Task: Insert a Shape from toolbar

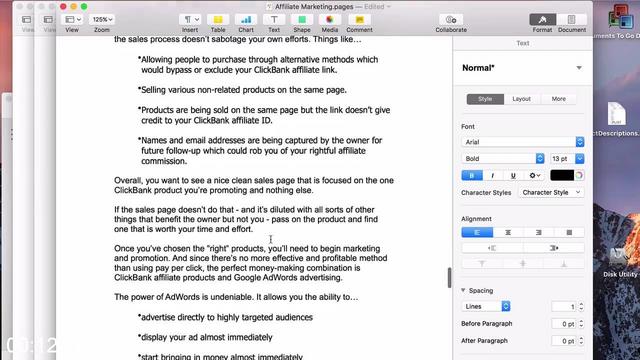Action: pos(302,20)
